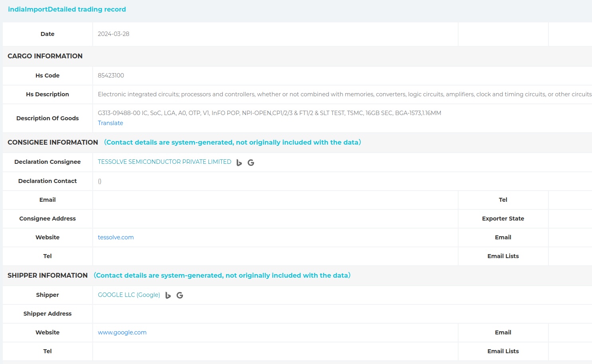The width and height of the screenshot is (592, 364).
Task: Click the shipper system-generated contact details note
Action: [x=222, y=275]
